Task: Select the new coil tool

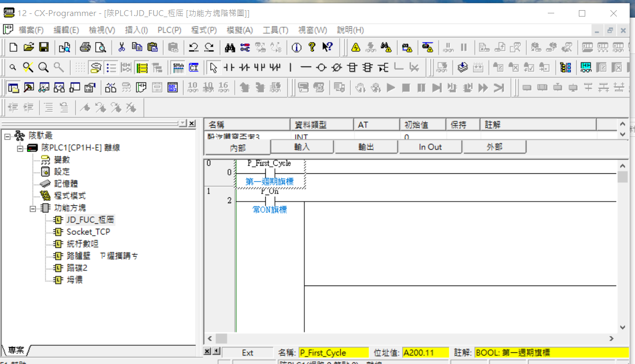Action: click(321, 67)
